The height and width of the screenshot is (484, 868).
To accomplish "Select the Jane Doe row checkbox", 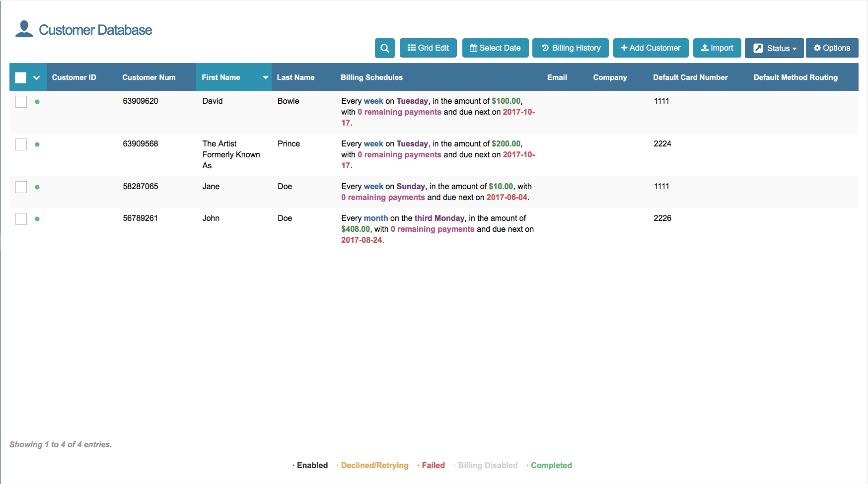I will point(21,187).
